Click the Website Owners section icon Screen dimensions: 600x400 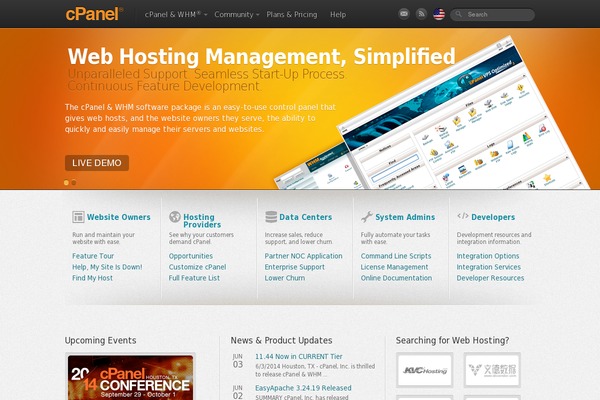click(x=78, y=217)
